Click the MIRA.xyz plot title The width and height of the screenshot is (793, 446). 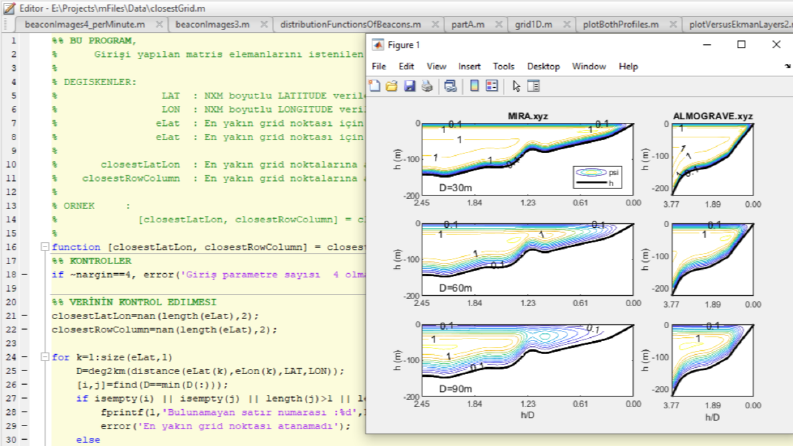coord(528,116)
